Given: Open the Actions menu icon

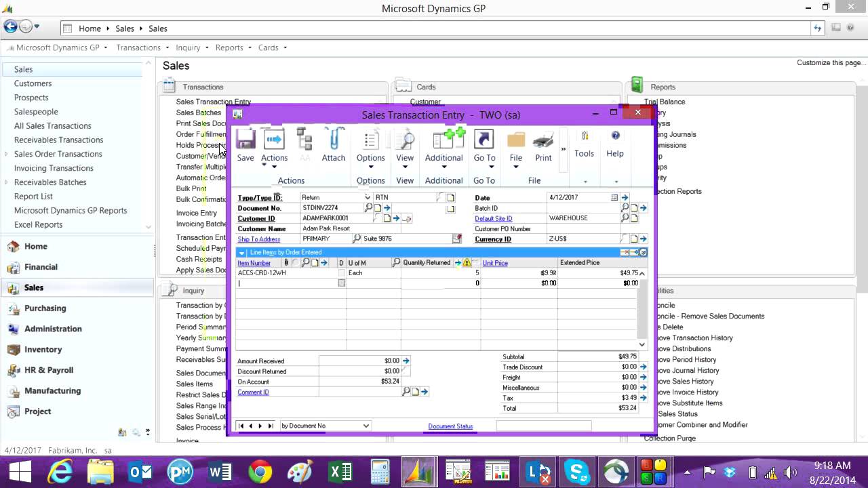Looking at the screenshot, I should click(274, 140).
